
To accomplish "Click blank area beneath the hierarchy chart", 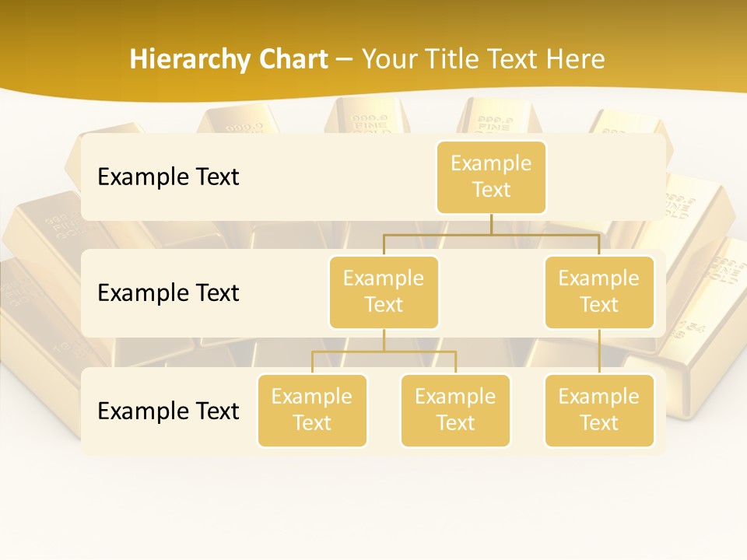I will click(373, 506).
